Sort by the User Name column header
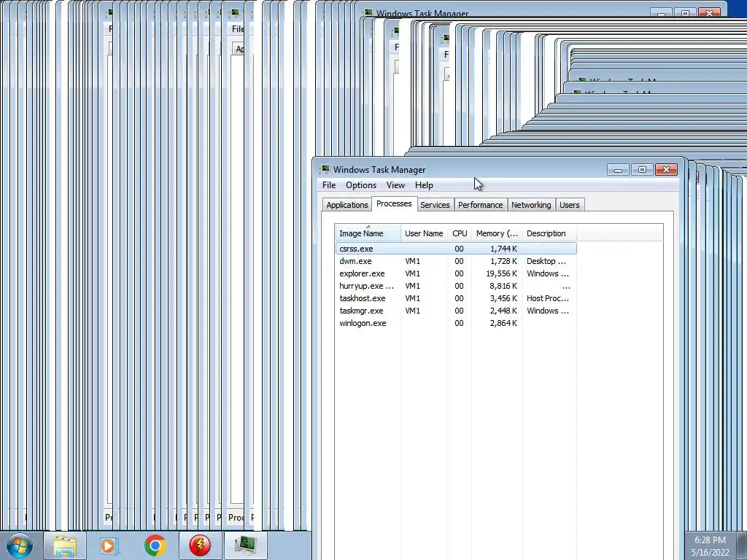The width and height of the screenshot is (747, 560). tap(424, 233)
